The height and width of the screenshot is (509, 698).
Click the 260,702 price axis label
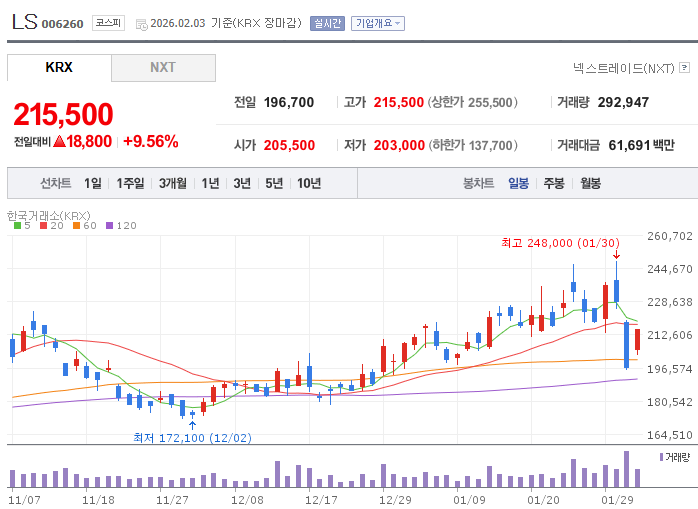(x=670, y=236)
